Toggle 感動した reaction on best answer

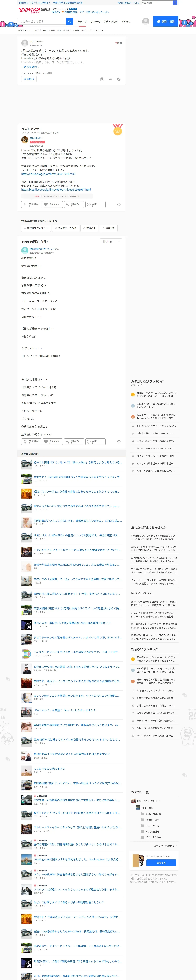pyautogui.click(x=73, y=205)
